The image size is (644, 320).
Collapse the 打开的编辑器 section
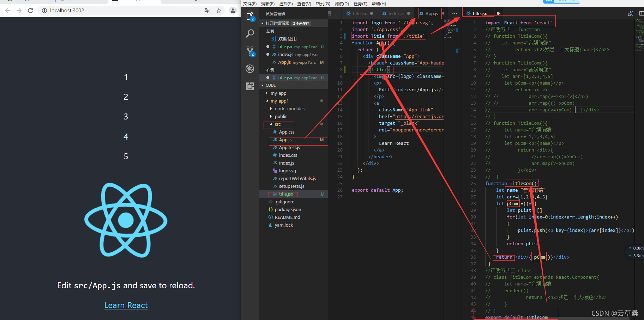277,23
